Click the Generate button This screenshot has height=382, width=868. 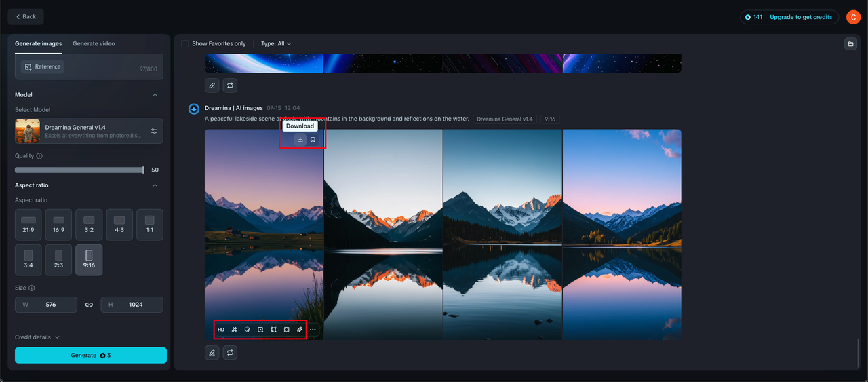(91, 356)
